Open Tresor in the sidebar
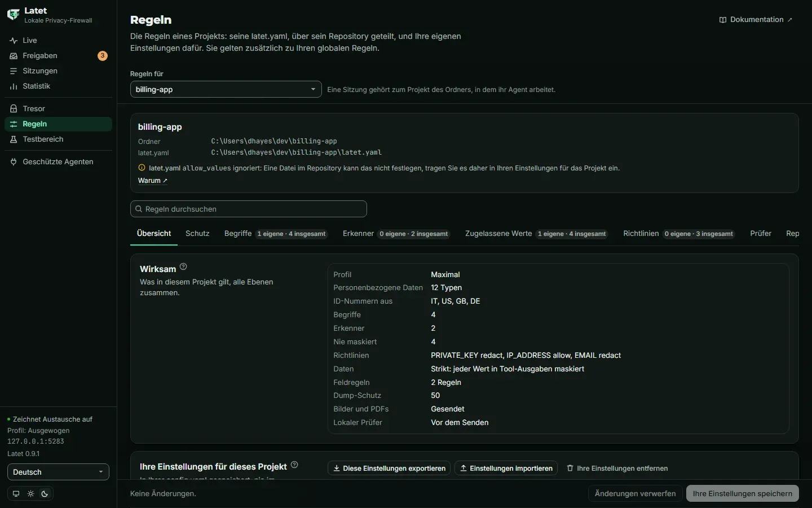This screenshot has width=812, height=508. pos(58,109)
